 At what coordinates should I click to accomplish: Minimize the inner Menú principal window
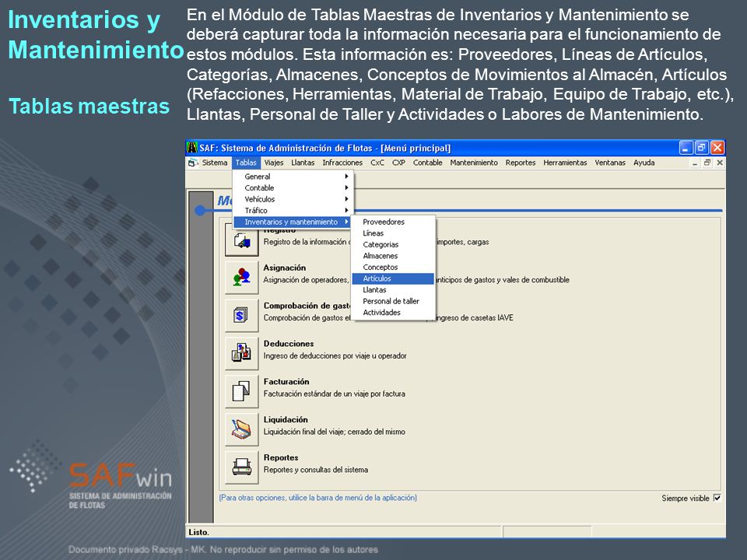pos(695,163)
